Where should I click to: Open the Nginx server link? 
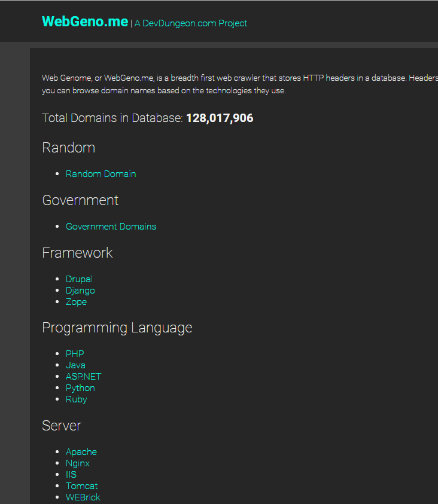(x=78, y=463)
